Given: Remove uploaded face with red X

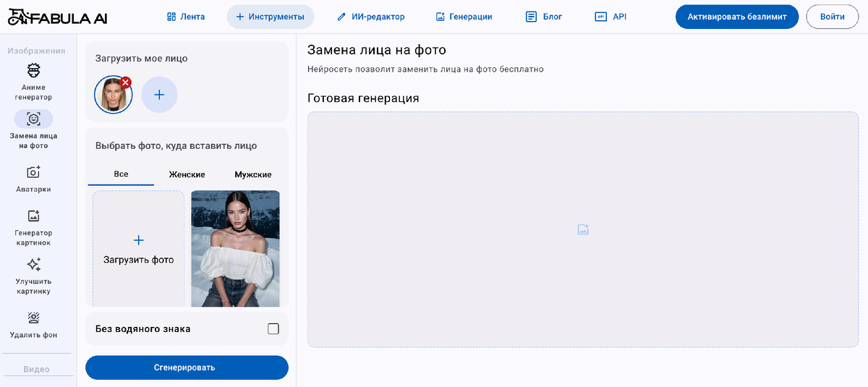Looking at the screenshot, I should 126,82.
